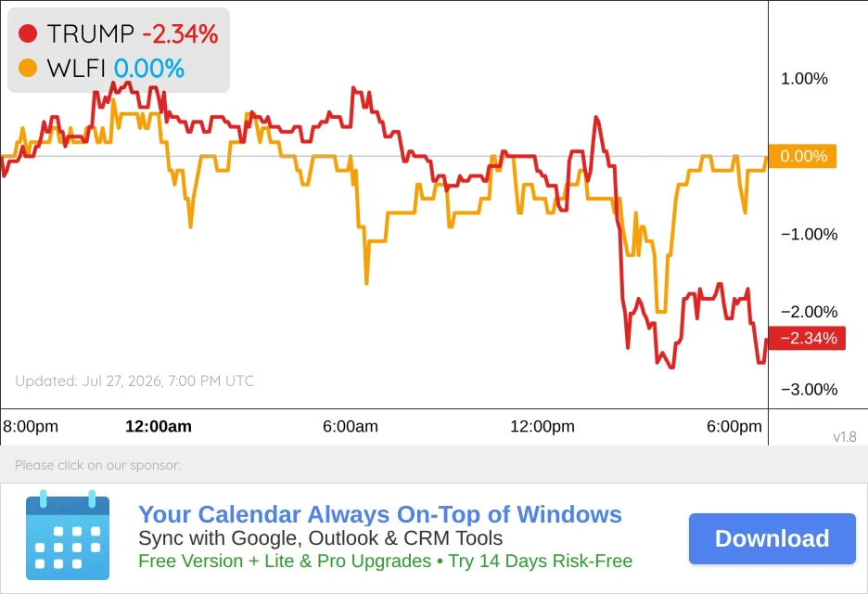Open the 'Your Calendar Always On-Top of Windows' headline
The width and height of the screenshot is (868, 594).
tap(380, 514)
